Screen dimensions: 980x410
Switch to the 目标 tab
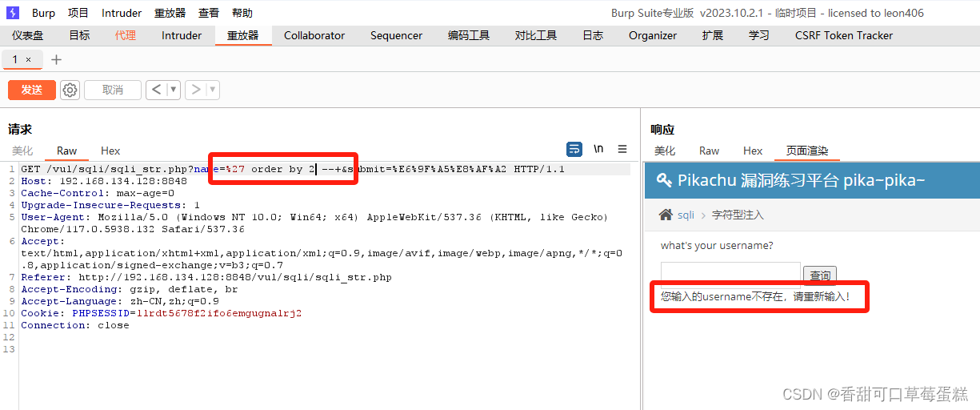[79, 35]
